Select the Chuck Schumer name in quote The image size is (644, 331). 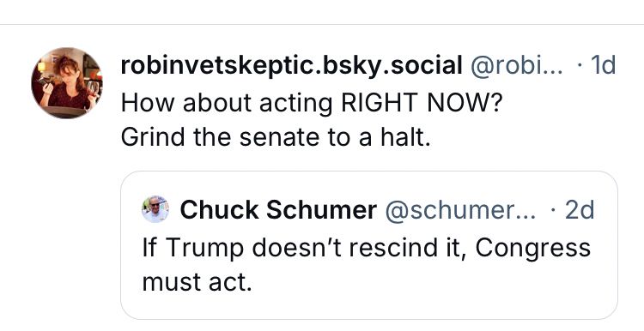click(x=278, y=209)
